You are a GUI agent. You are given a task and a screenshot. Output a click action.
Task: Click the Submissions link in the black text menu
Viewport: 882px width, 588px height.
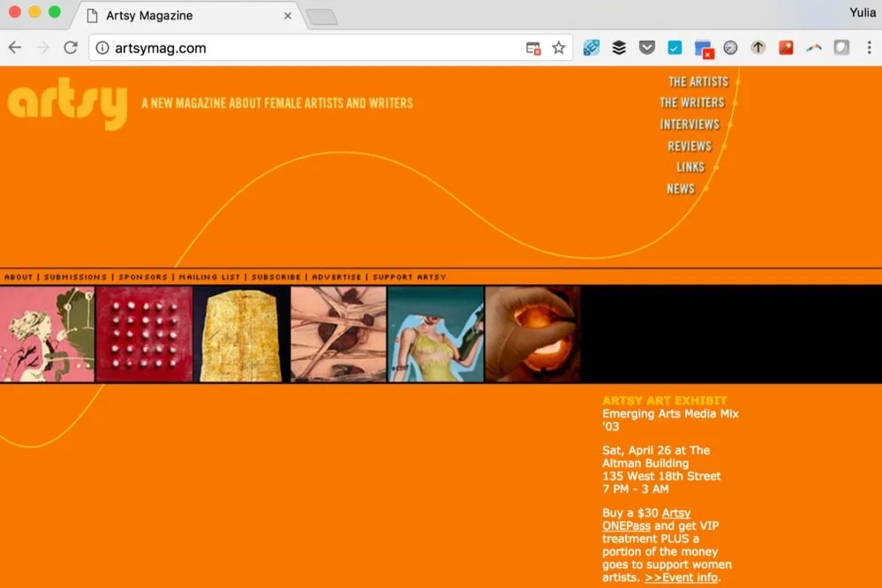tap(75, 277)
